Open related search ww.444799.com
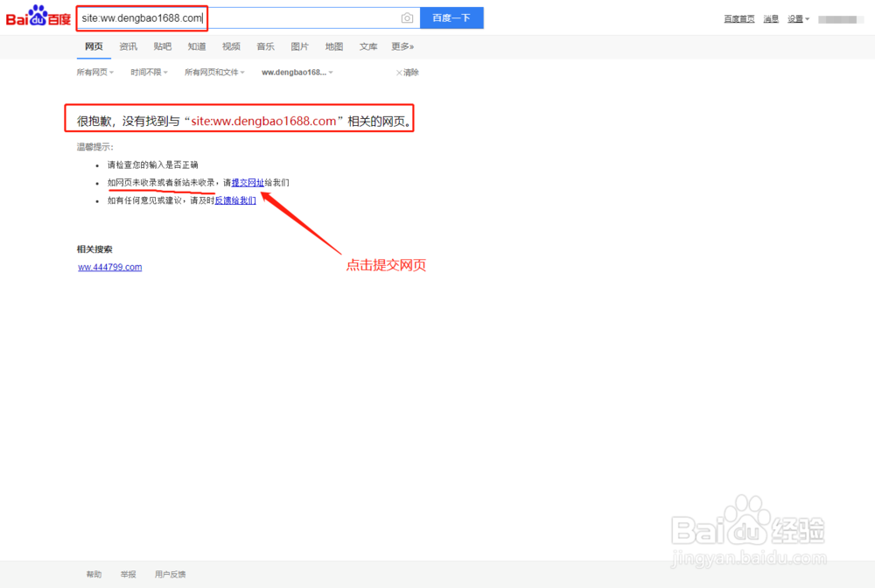Screen dimensions: 875x588 [x=110, y=267]
